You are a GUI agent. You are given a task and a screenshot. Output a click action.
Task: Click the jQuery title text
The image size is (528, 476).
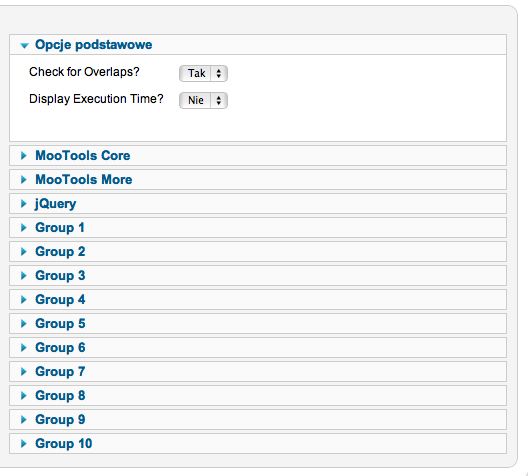56,204
